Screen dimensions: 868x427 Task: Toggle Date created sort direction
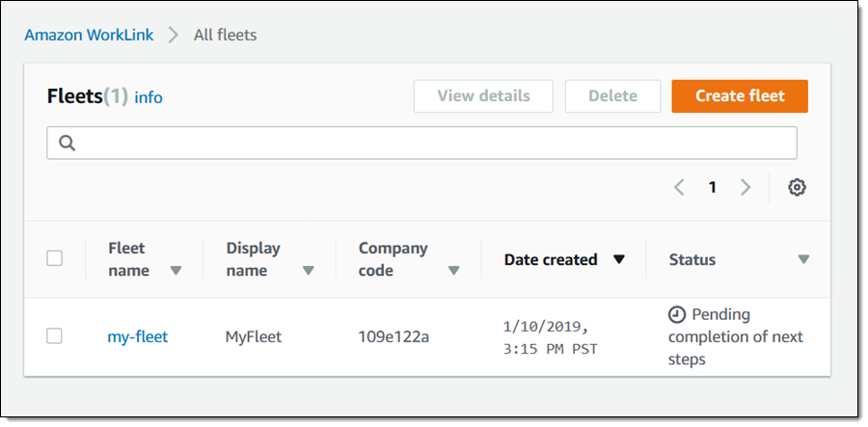[619, 259]
